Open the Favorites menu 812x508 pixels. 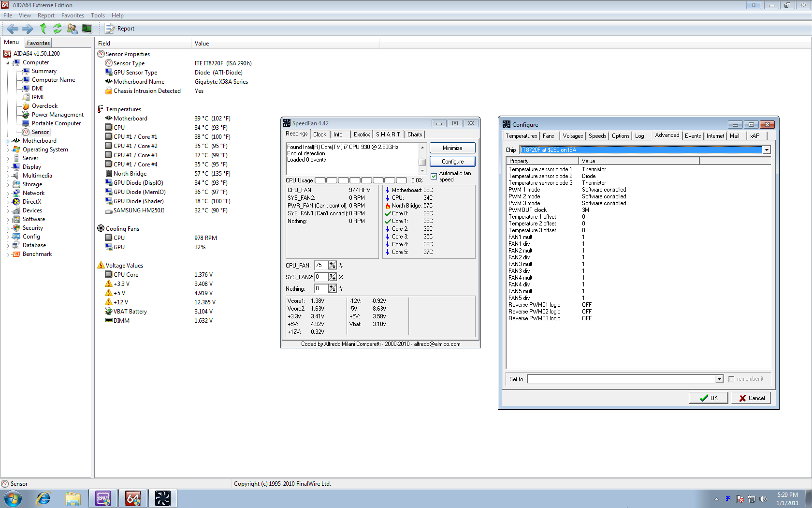pos(72,15)
